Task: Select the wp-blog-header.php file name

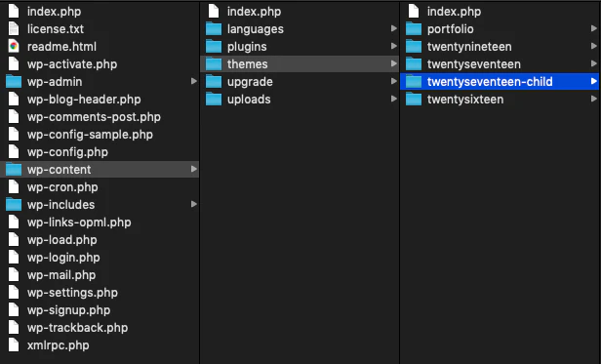Action: [x=84, y=100]
